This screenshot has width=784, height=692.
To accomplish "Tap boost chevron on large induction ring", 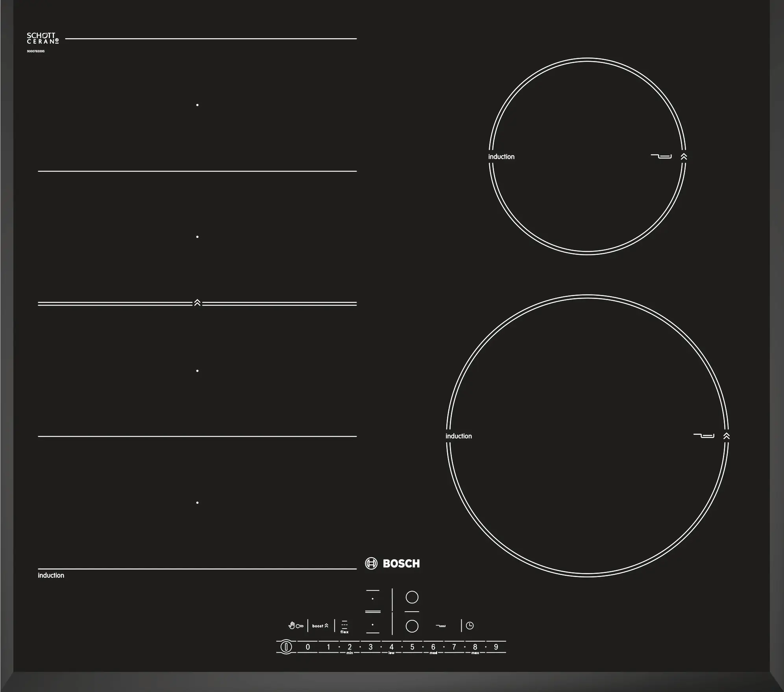I will tap(727, 436).
